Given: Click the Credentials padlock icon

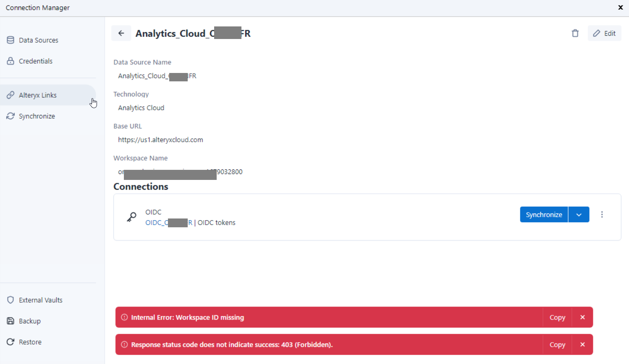Looking at the screenshot, I should (x=10, y=61).
